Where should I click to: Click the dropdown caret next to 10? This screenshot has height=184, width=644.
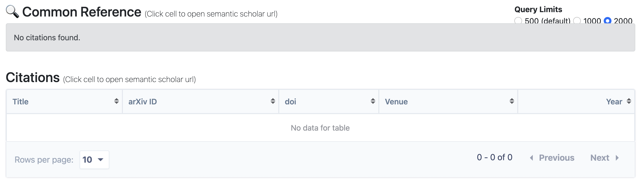tap(101, 159)
